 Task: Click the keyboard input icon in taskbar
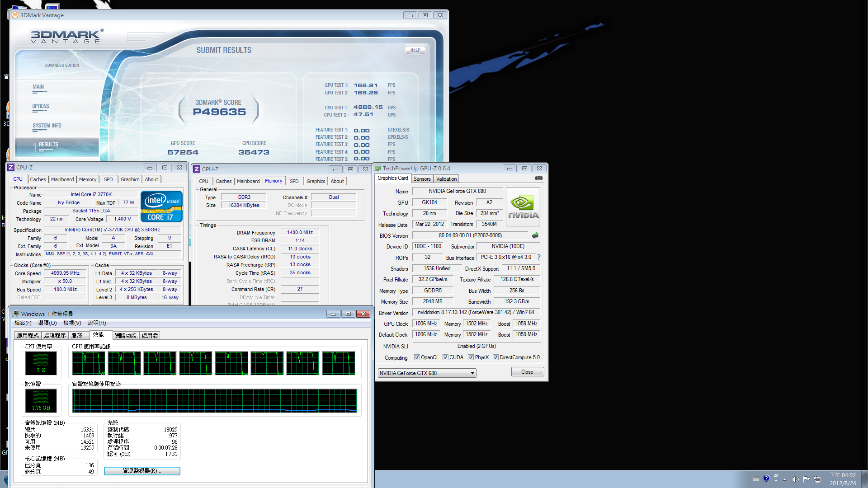coord(756,479)
